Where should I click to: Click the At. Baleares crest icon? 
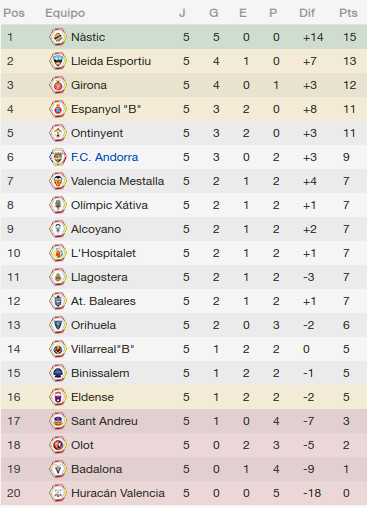[x=58, y=301]
